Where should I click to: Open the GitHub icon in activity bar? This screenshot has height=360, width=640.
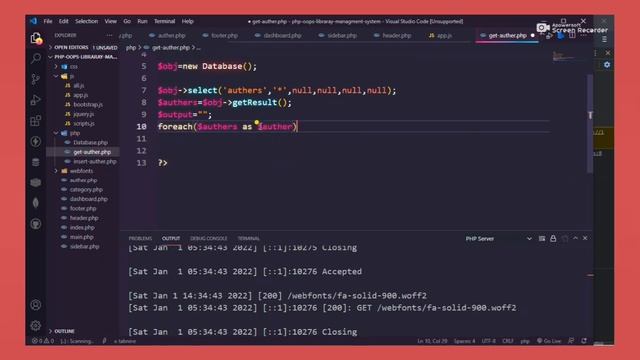click(x=36, y=224)
